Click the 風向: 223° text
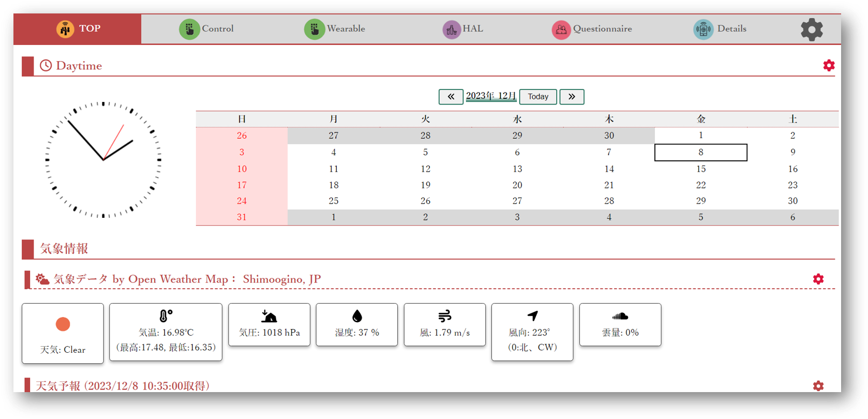 click(530, 333)
